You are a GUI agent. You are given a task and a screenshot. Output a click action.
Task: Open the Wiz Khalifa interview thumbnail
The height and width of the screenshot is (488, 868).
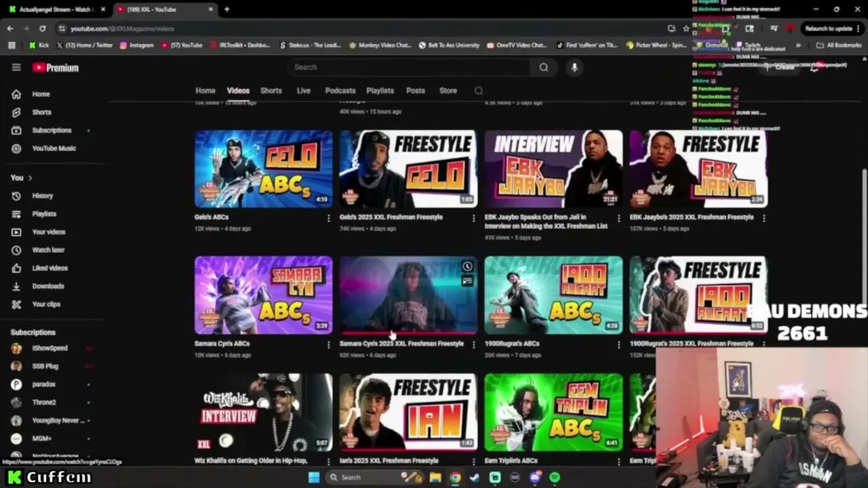click(x=264, y=412)
